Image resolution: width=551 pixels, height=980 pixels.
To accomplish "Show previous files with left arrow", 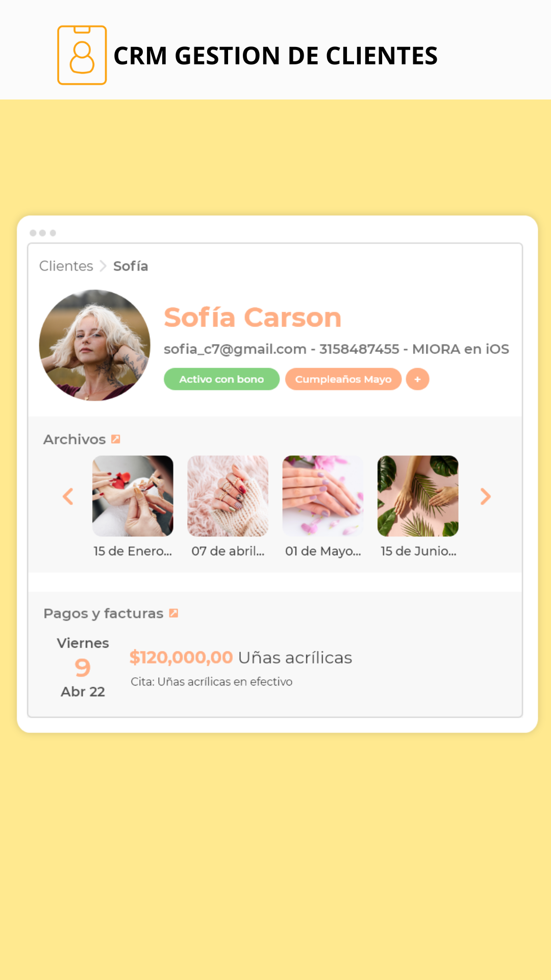I will 68,496.
